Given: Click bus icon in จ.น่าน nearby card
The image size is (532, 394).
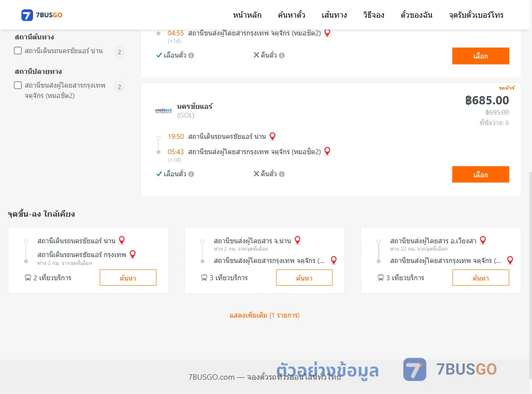Looking at the screenshot, I should [x=204, y=278].
